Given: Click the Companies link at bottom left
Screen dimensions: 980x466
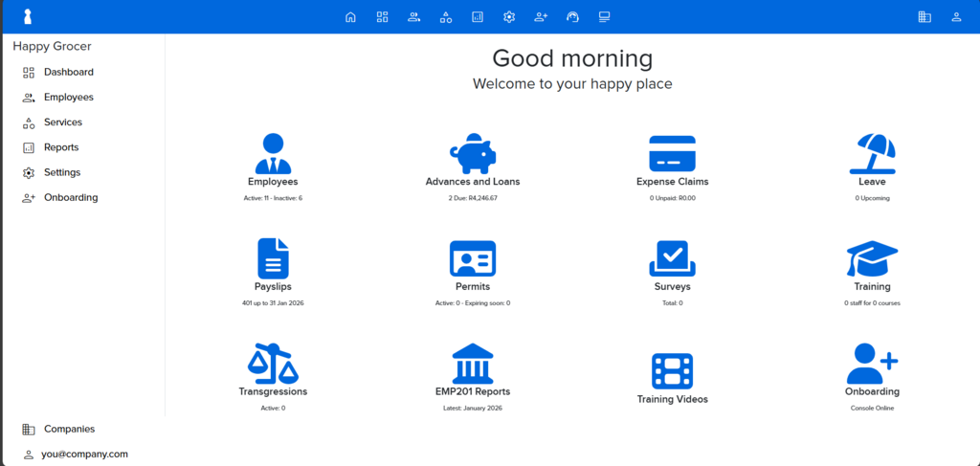Looking at the screenshot, I should (69, 430).
